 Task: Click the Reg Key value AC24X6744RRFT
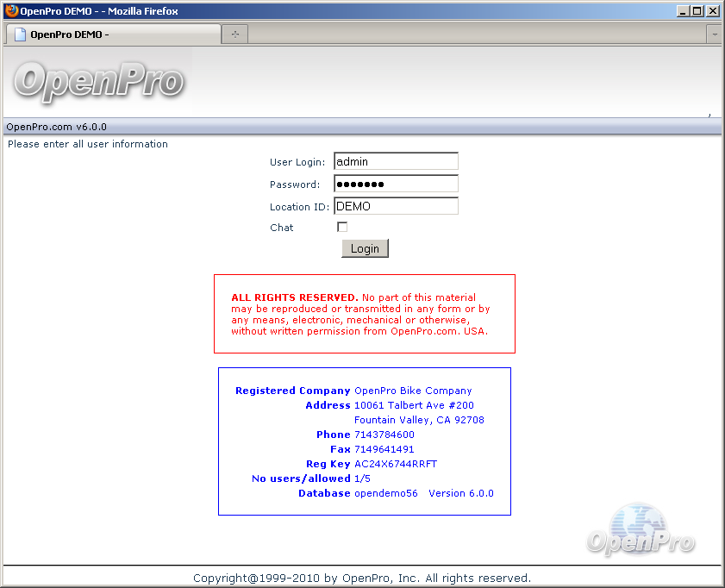(x=396, y=464)
